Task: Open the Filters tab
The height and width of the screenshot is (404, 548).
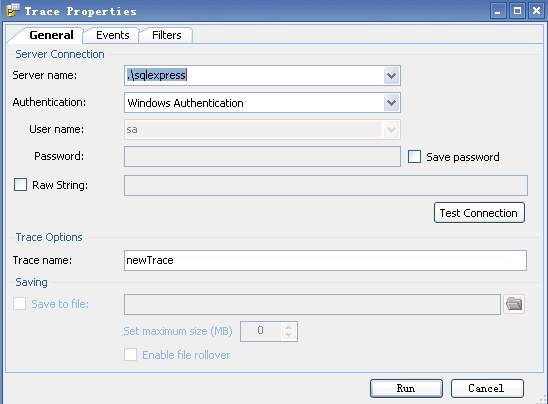Action: [167, 35]
